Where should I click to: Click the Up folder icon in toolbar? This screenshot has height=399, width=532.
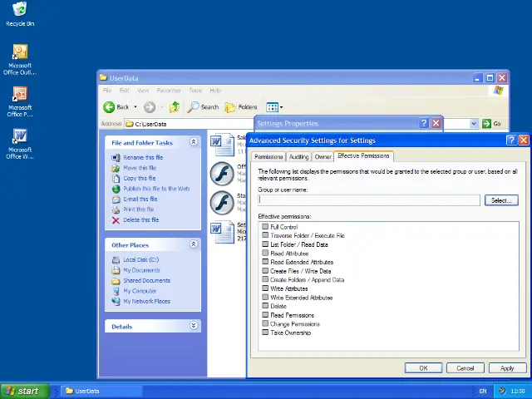[x=175, y=107]
